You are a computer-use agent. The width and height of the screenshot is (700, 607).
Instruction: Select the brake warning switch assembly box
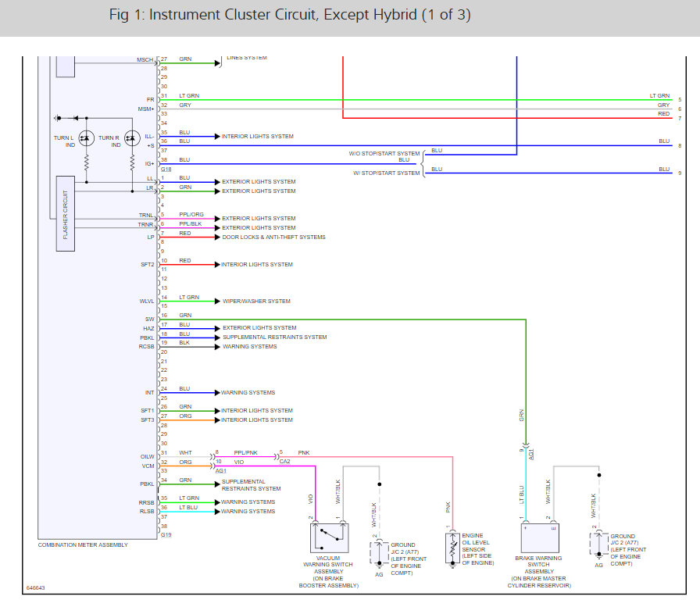[x=540, y=538]
